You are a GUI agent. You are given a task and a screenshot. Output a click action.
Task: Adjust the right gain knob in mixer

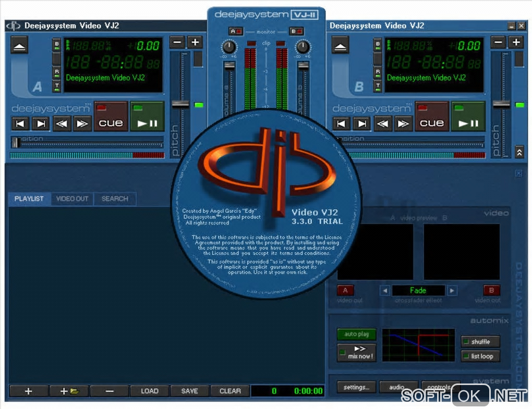303,47
